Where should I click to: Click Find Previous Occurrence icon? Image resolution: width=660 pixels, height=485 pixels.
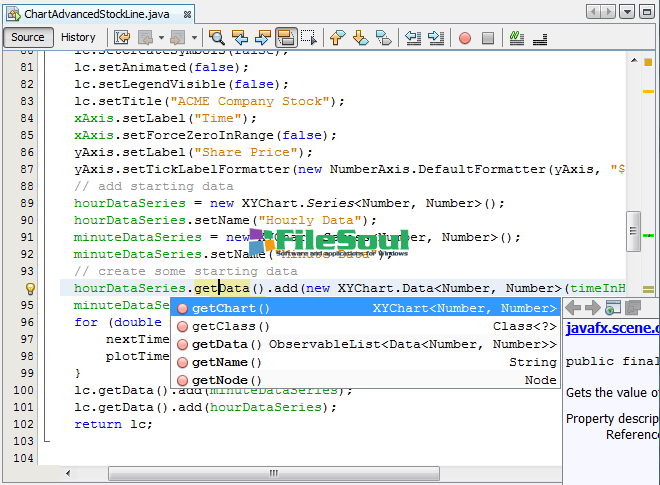tap(240, 38)
